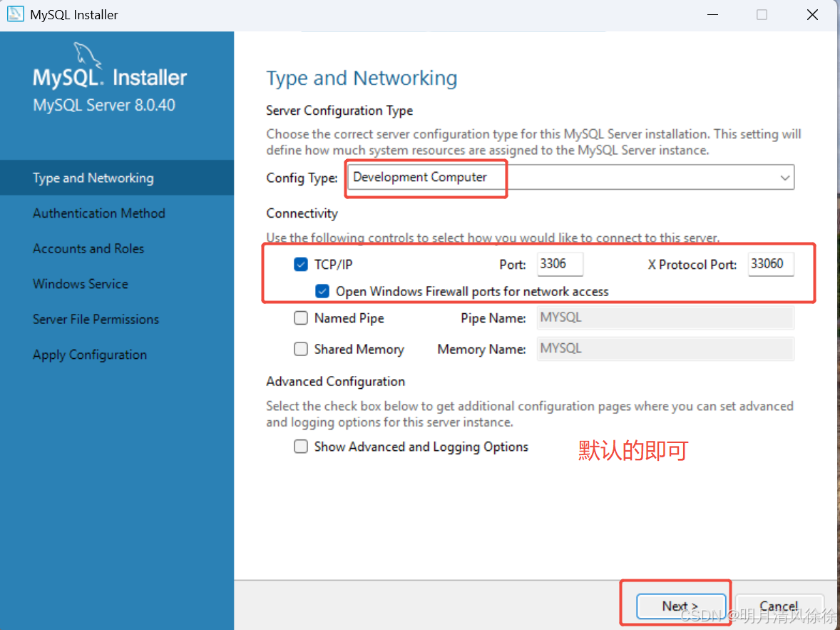This screenshot has width=840, height=630.
Task: Enable the Shared Memory checkbox
Action: [x=301, y=349]
